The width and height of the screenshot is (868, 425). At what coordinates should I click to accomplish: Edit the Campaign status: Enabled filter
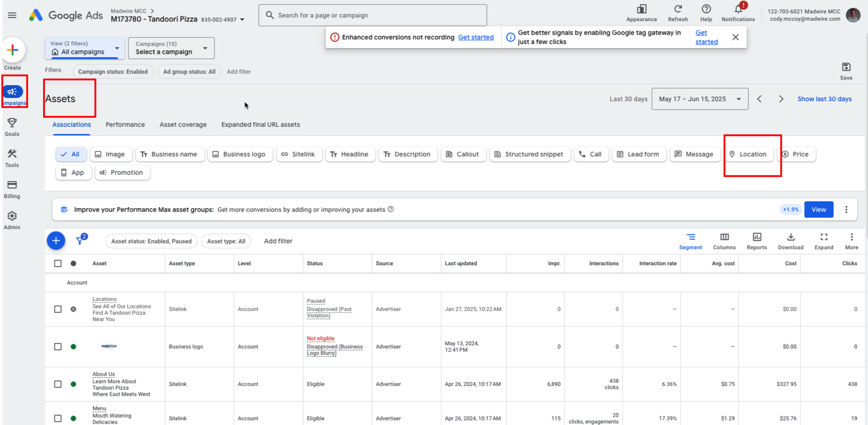pyautogui.click(x=113, y=71)
